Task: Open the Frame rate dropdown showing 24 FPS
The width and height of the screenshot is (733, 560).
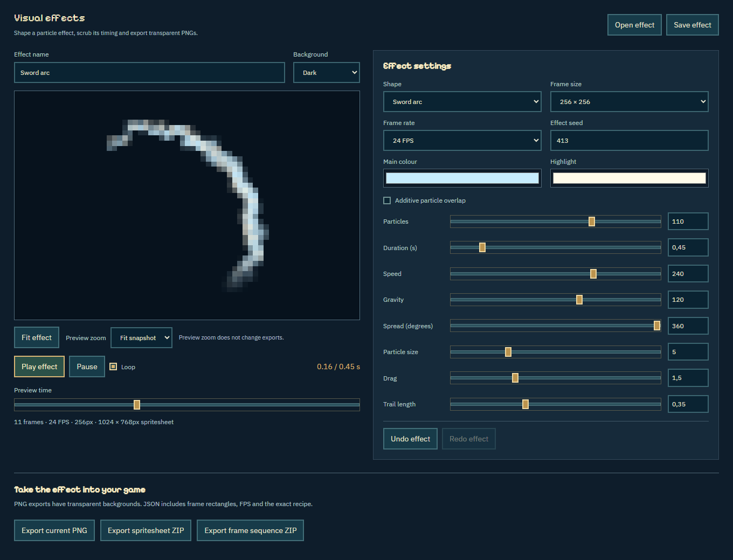Action: (462, 141)
